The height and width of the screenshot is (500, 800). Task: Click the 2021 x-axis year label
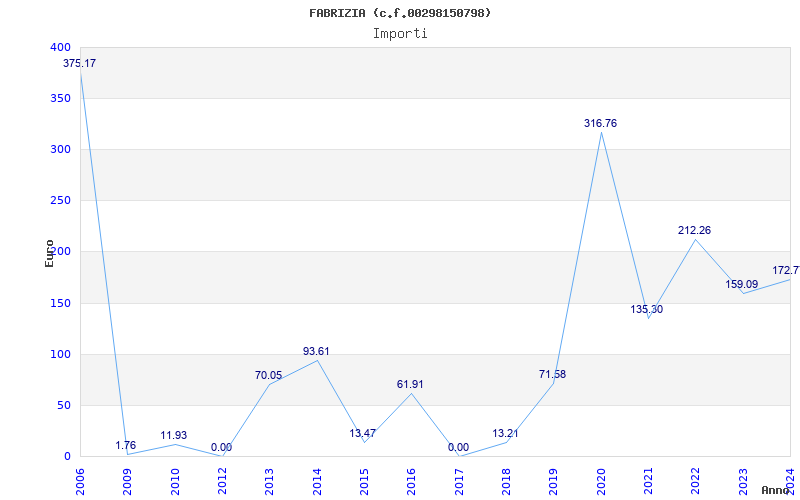pos(648,482)
